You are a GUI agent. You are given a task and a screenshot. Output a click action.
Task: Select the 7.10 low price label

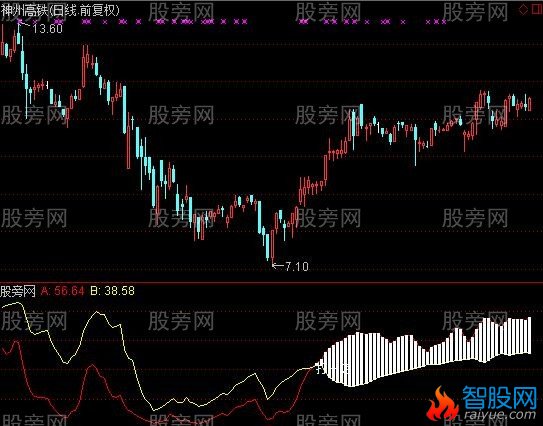297,266
